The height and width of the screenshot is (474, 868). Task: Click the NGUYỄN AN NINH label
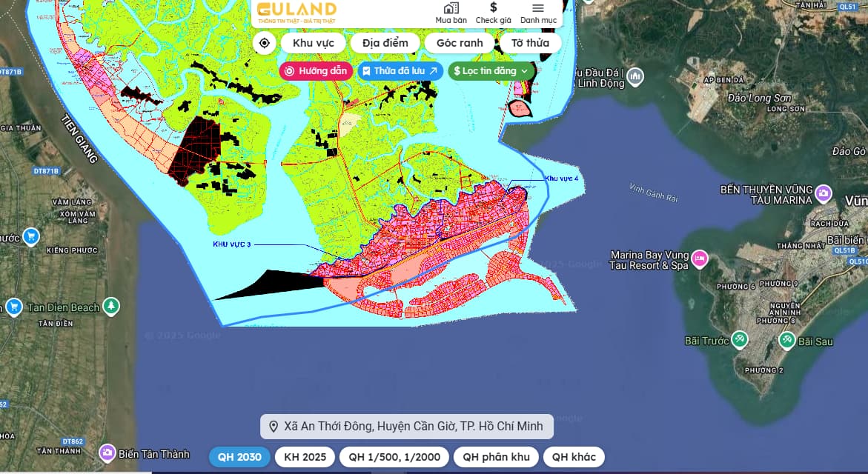point(785,309)
